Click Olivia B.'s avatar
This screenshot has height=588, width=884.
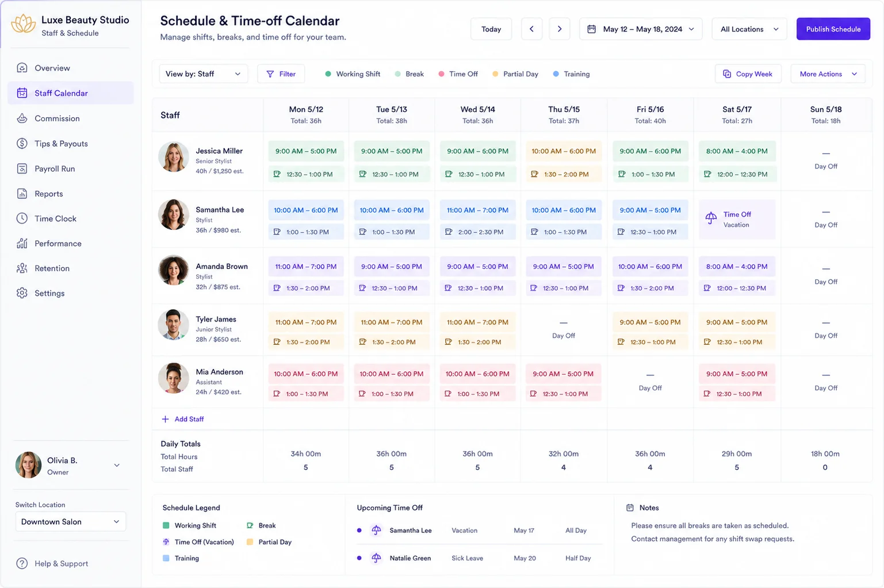click(x=28, y=465)
